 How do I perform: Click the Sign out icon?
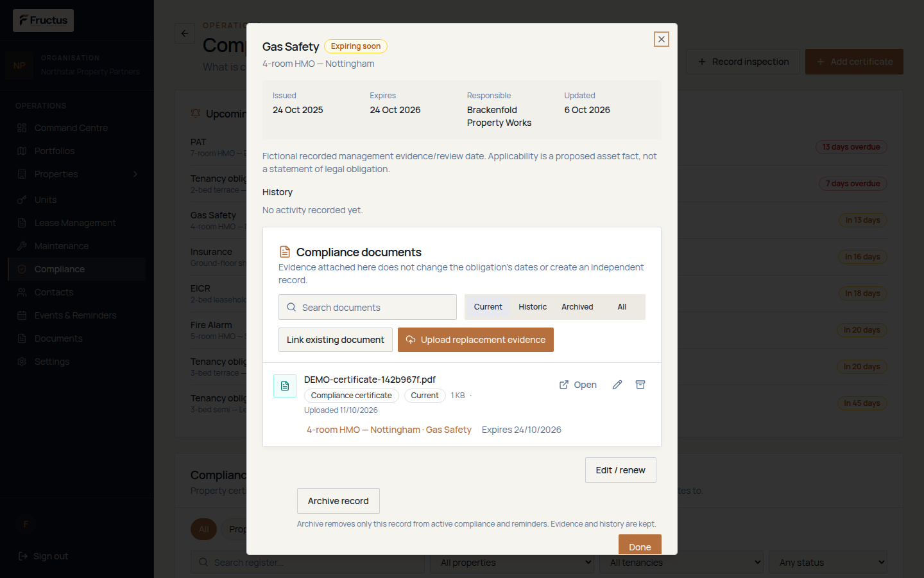pos(23,556)
